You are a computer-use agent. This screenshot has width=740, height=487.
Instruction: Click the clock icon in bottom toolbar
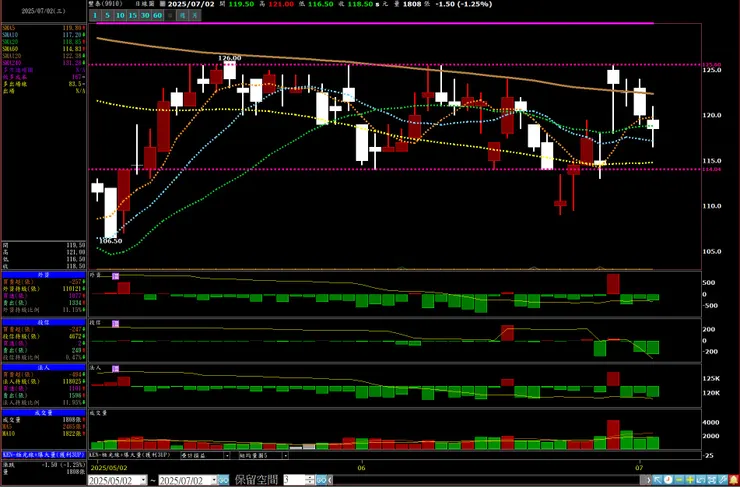668,479
